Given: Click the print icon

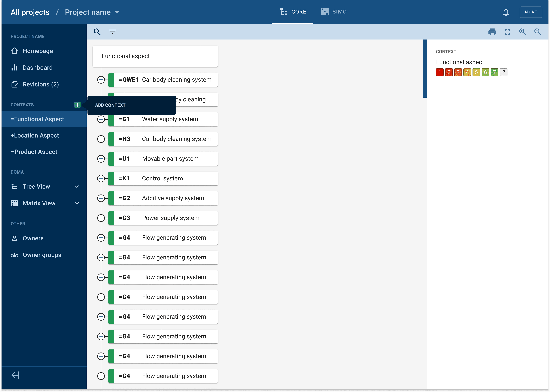Looking at the screenshot, I should (x=492, y=32).
